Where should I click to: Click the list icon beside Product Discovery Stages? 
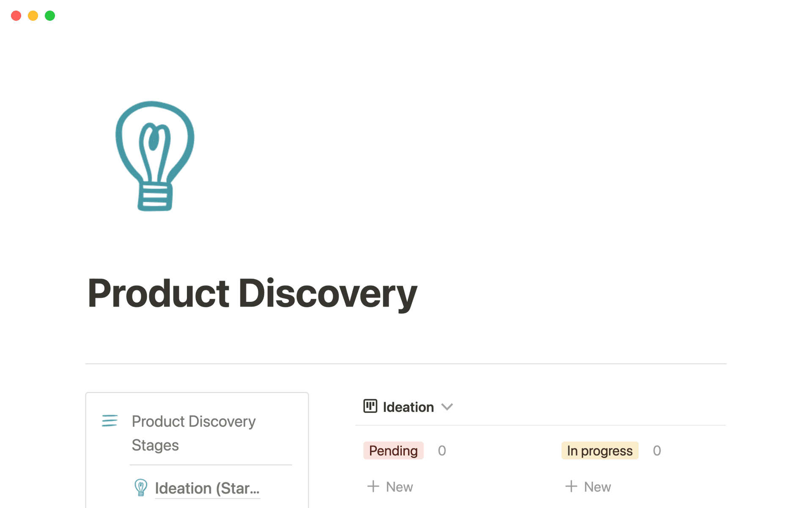tap(110, 420)
